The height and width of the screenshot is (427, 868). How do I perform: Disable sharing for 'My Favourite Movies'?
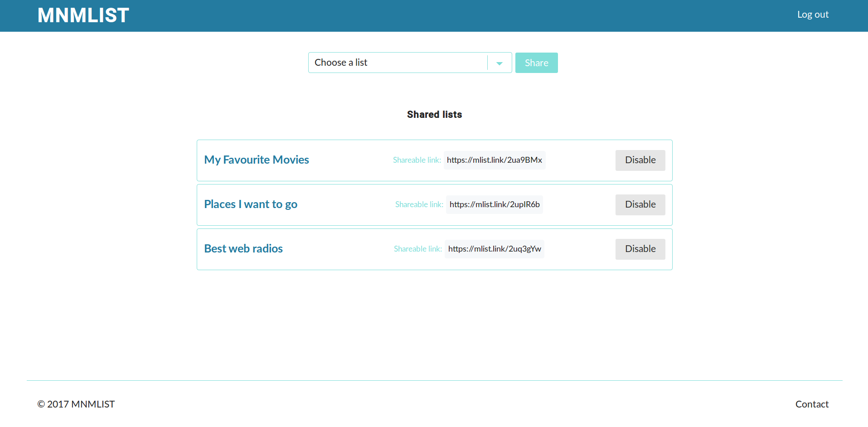click(x=640, y=160)
